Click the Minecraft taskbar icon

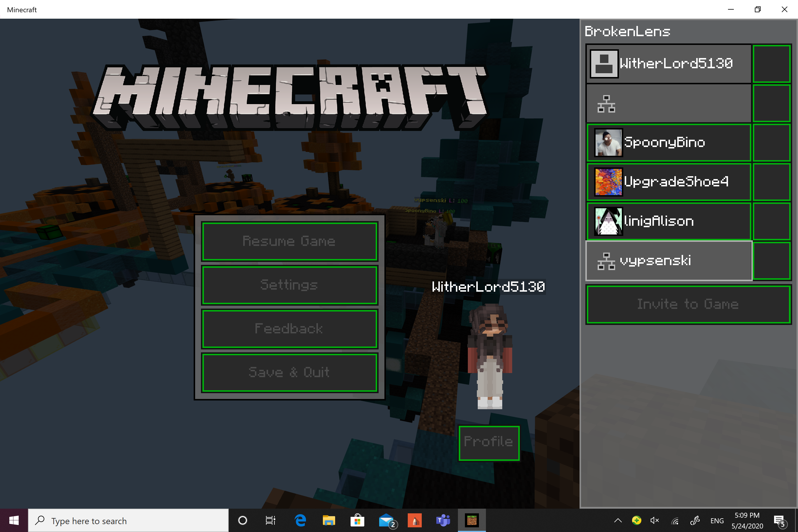point(472,520)
